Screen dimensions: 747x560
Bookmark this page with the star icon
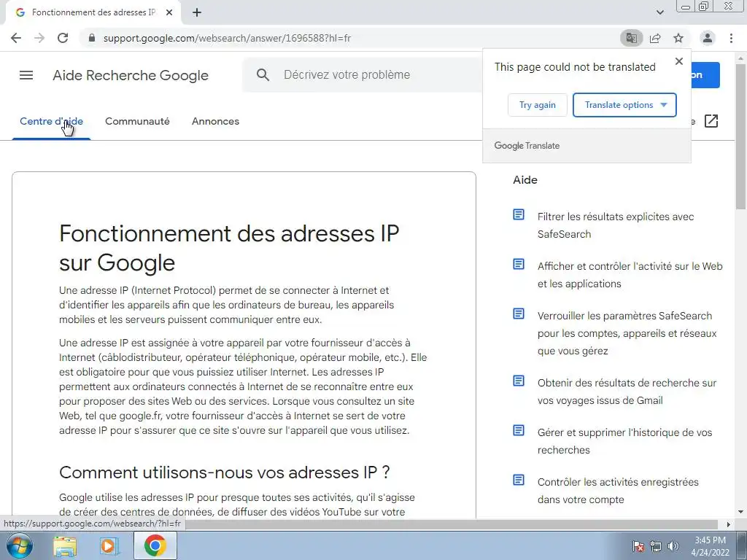[678, 38]
